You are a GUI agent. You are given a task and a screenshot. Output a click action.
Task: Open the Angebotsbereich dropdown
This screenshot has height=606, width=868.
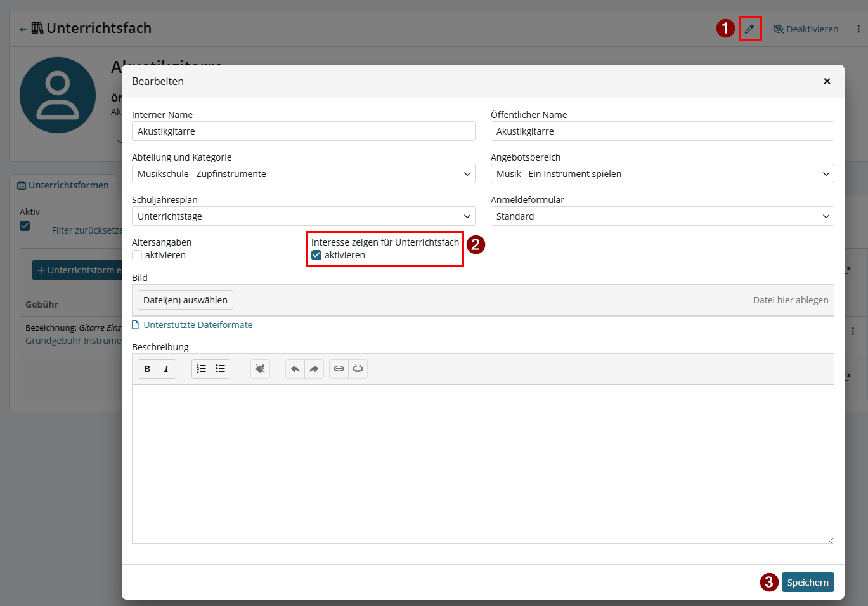[663, 174]
